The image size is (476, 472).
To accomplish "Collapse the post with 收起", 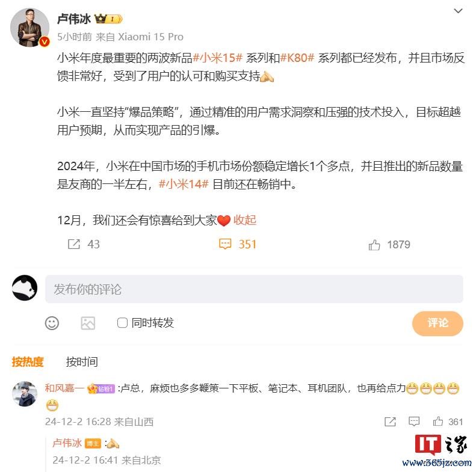I will (x=245, y=220).
